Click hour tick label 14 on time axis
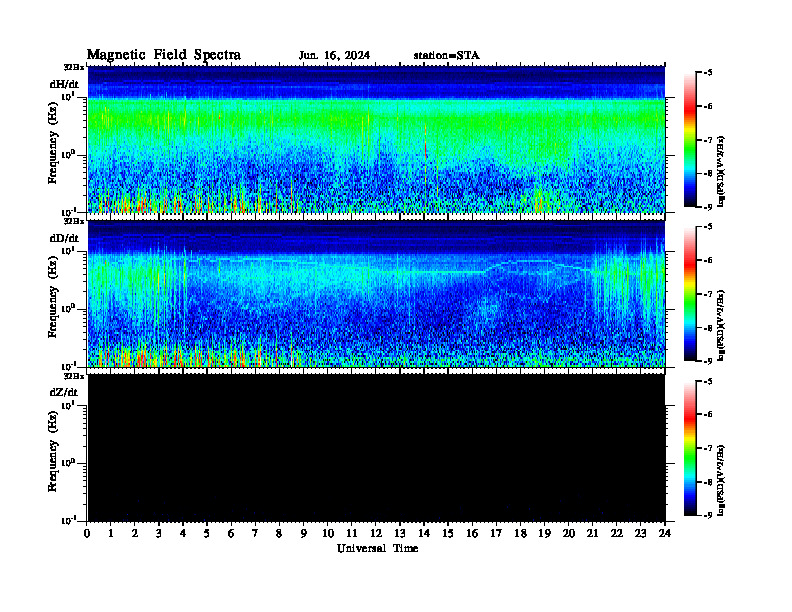 (x=424, y=534)
